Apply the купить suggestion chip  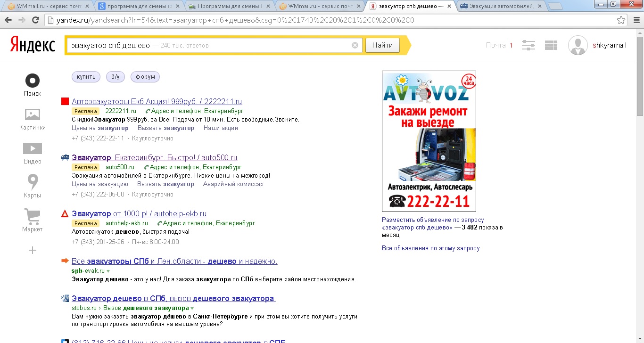[86, 77]
